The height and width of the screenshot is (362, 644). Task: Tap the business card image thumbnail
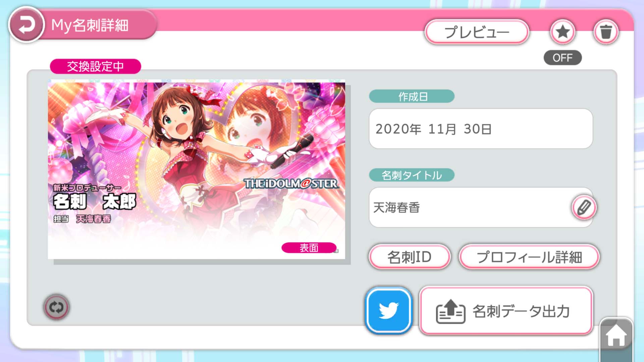(x=197, y=169)
